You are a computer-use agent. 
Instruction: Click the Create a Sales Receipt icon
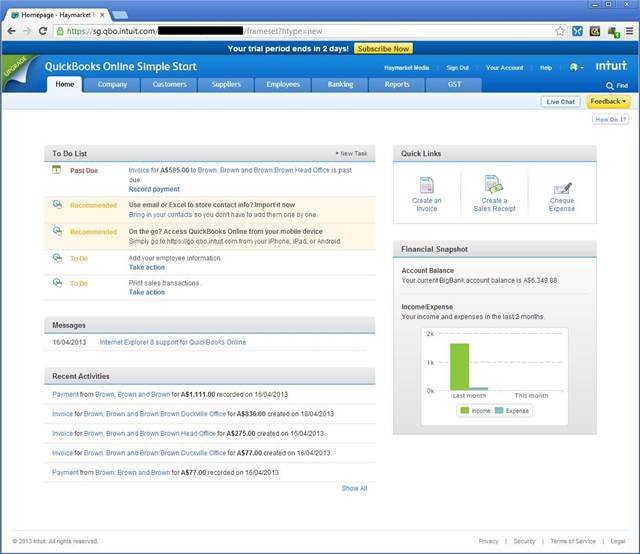(493, 184)
